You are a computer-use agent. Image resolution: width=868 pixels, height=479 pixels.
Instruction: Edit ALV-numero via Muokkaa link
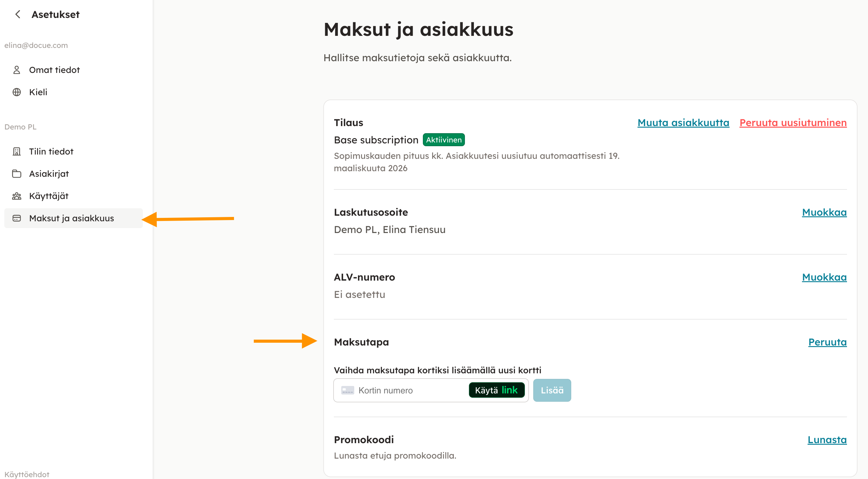[824, 277]
